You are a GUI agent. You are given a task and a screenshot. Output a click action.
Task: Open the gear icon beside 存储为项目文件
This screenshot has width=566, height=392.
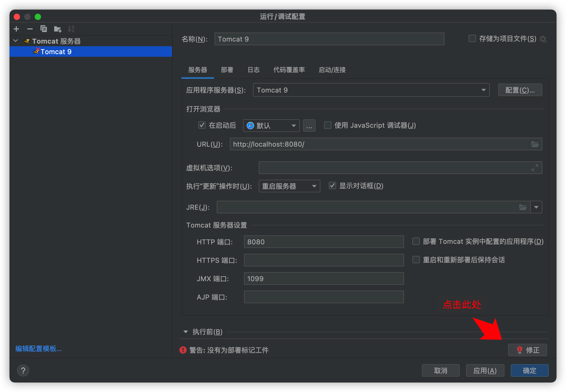[543, 39]
